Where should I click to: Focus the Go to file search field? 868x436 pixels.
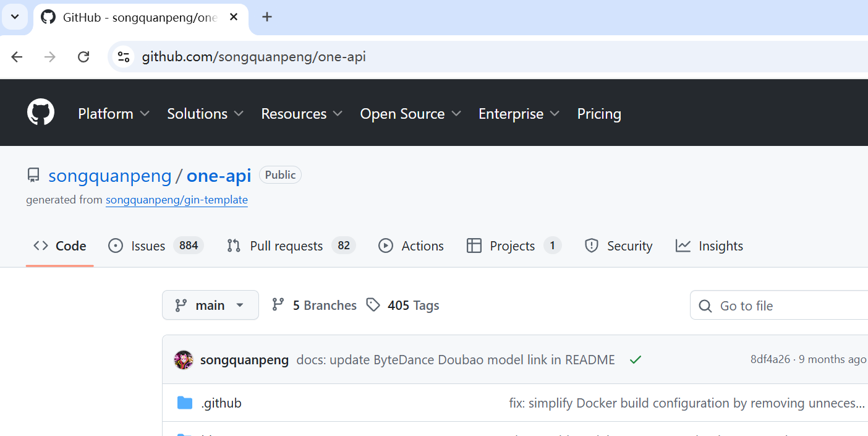pyautogui.click(x=779, y=306)
